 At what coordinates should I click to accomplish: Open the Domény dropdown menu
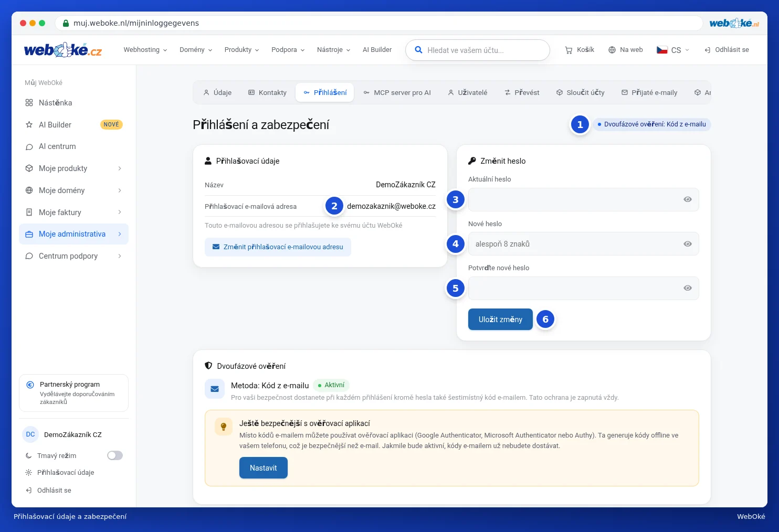[x=196, y=50]
